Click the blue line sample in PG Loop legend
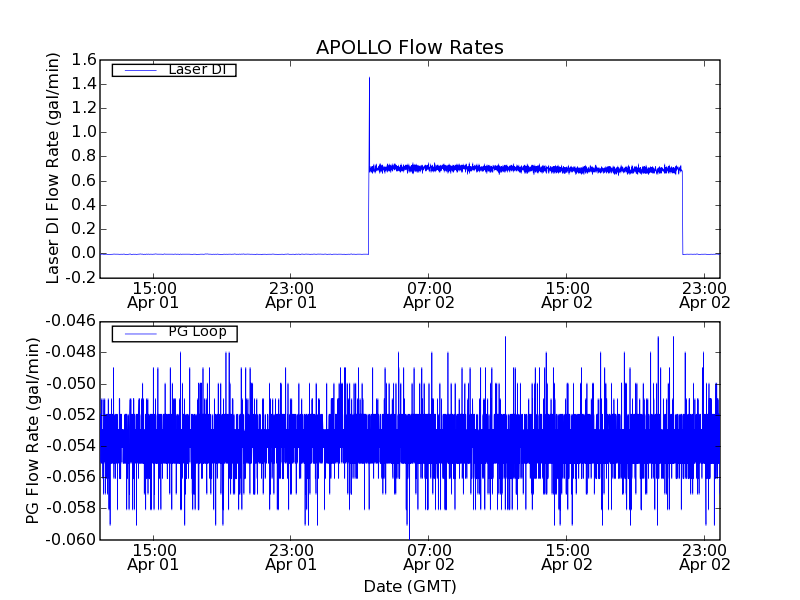 139,333
